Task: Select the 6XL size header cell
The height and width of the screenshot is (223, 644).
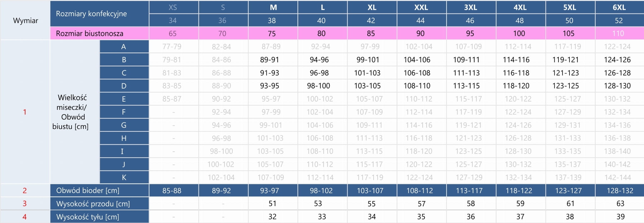Action: 619,8
